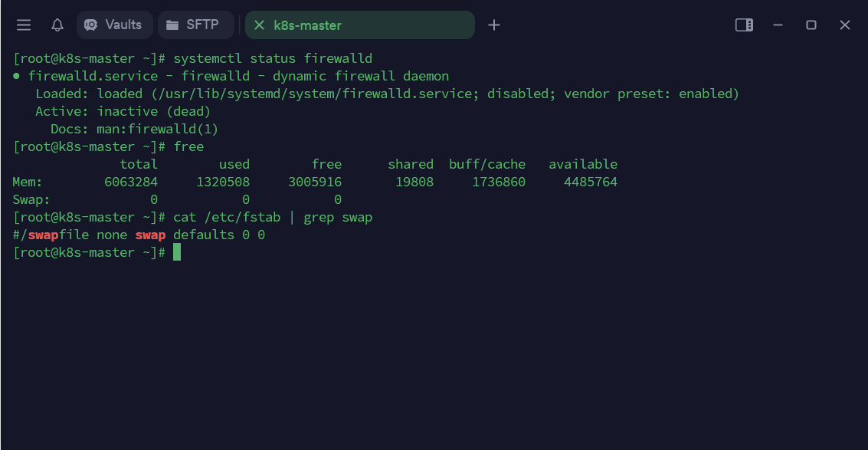This screenshot has width=868, height=450.
Task: Minimize the Termius window
Action: 778,25
